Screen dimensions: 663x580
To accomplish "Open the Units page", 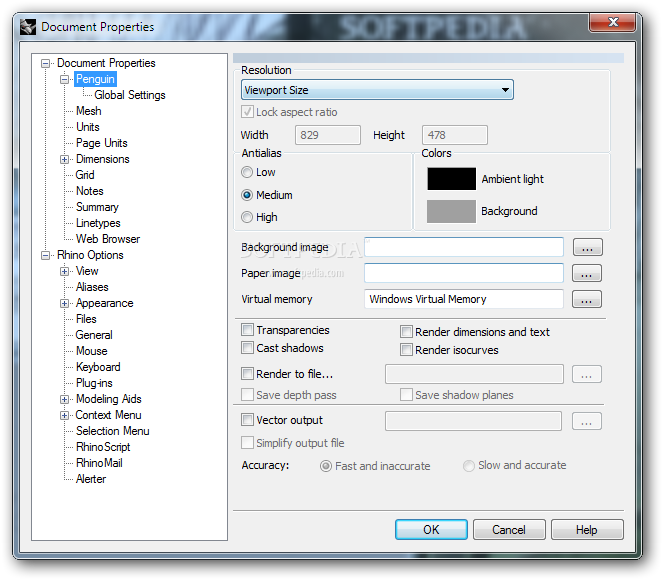I will click(88, 127).
